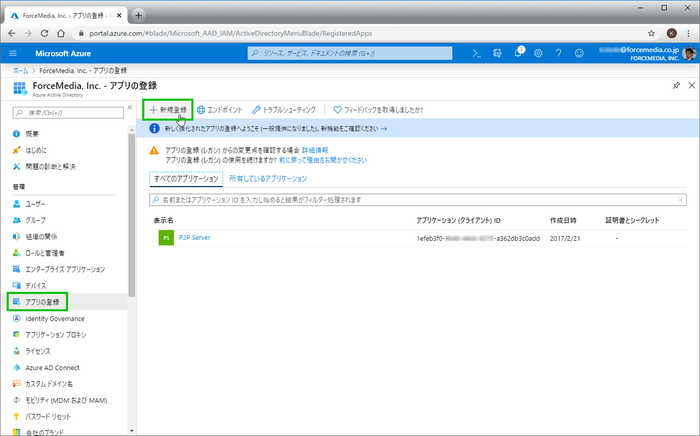Image resolution: width=700 pixels, height=436 pixels.
Task: Open the user account avatar
Action: pyautogui.click(x=689, y=53)
